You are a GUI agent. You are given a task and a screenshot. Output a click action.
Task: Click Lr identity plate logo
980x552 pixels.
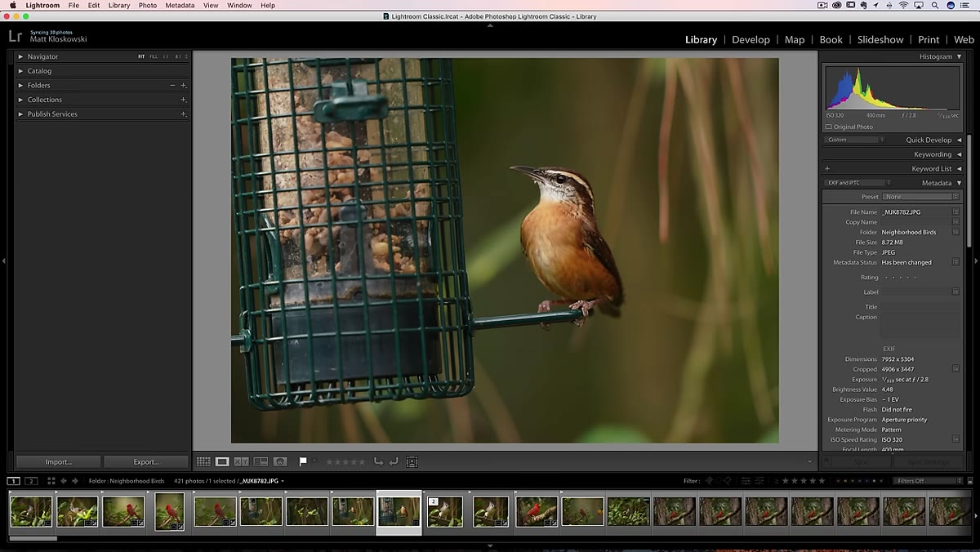point(15,36)
